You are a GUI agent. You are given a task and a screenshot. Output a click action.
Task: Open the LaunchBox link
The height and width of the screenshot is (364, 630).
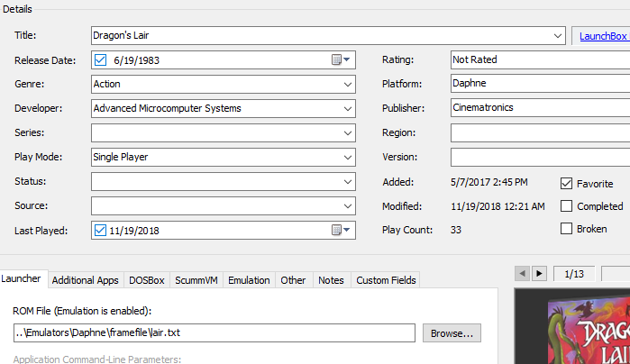[x=603, y=36]
